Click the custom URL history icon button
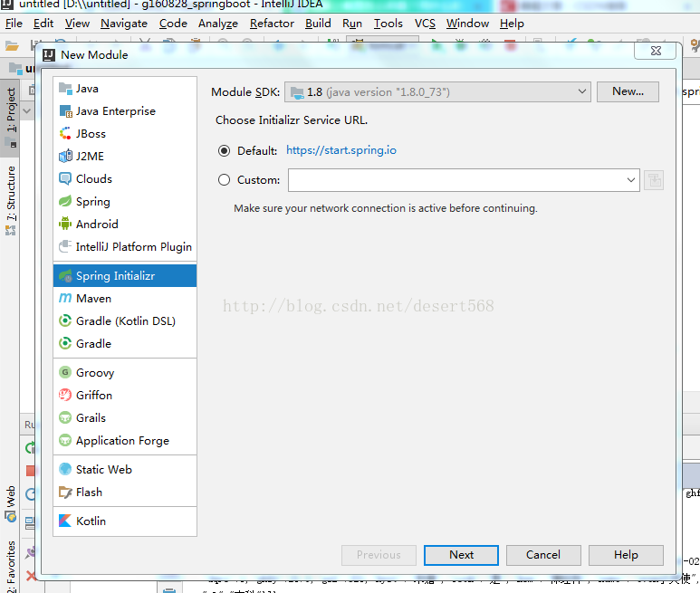Image resolution: width=700 pixels, height=593 pixels. [654, 180]
